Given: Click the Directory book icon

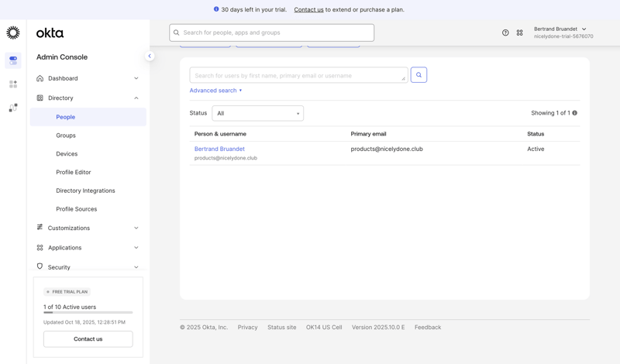Looking at the screenshot, I should 40,98.
